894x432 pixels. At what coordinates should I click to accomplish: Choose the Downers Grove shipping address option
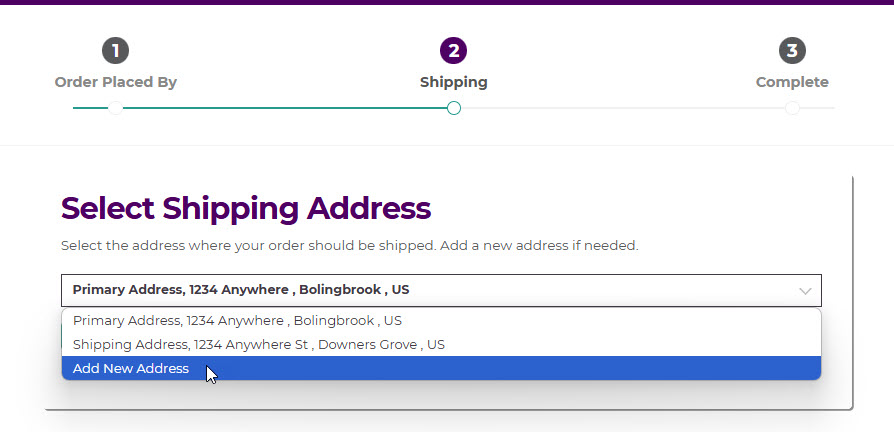click(258, 344)
